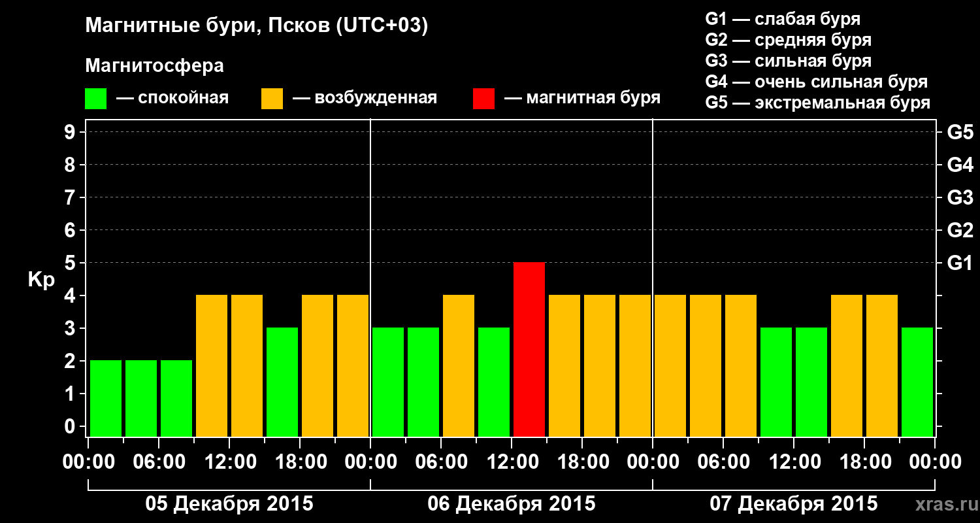Click 'G4 — очень сильная буря' description
The height and width of the screenshot is (523, 980).
(816, 82)
